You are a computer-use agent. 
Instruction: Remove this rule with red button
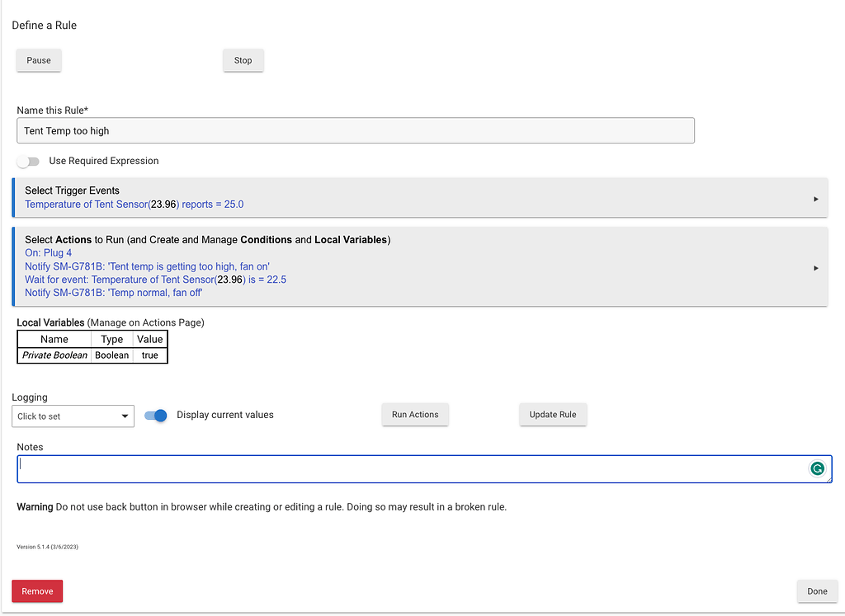[37, 591]
